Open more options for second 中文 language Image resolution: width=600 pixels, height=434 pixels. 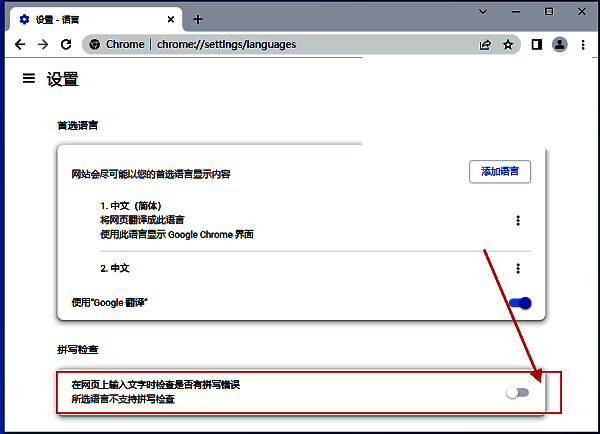518,268
